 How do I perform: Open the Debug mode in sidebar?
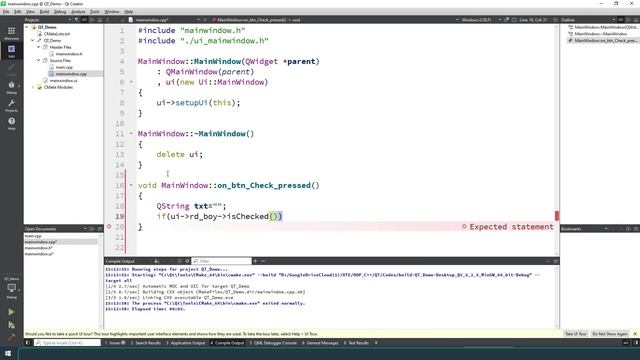11,87
